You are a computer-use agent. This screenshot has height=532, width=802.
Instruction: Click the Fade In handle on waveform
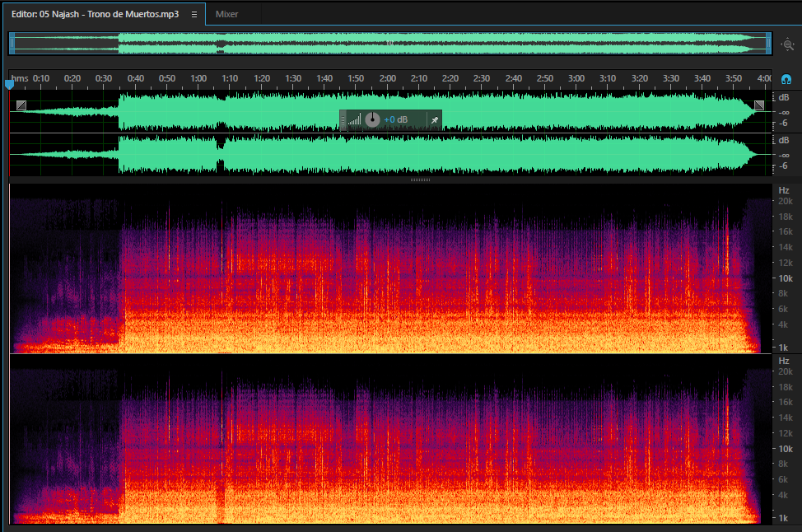pos(21,105)
